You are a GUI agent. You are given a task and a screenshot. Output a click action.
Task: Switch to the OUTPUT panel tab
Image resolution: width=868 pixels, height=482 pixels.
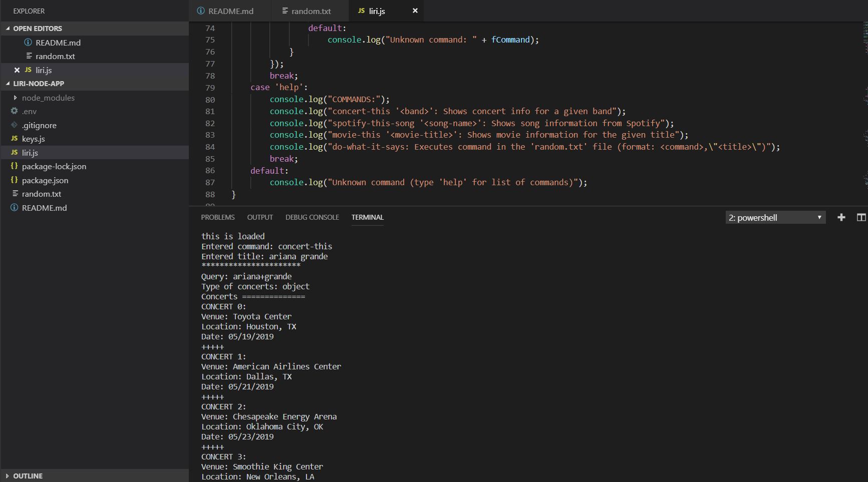point(260,217)
